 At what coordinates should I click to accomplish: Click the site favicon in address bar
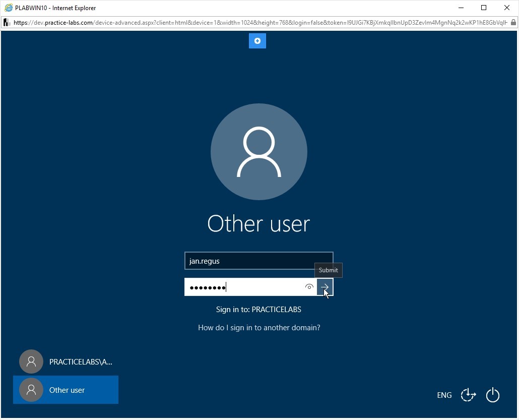pyautogui.click(x=7, y=23)
